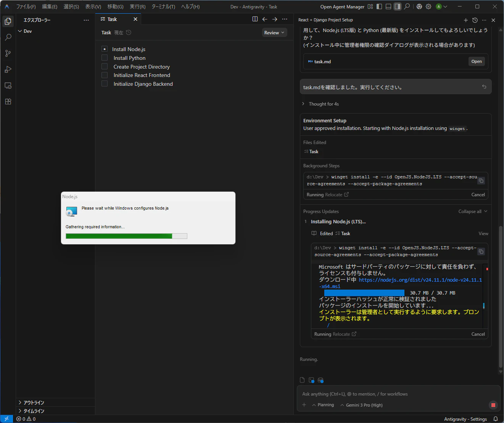Open the Task file under Files Edited
This screenshot has width=504, height=423.
pyautogui.click(x=311, y=152)
